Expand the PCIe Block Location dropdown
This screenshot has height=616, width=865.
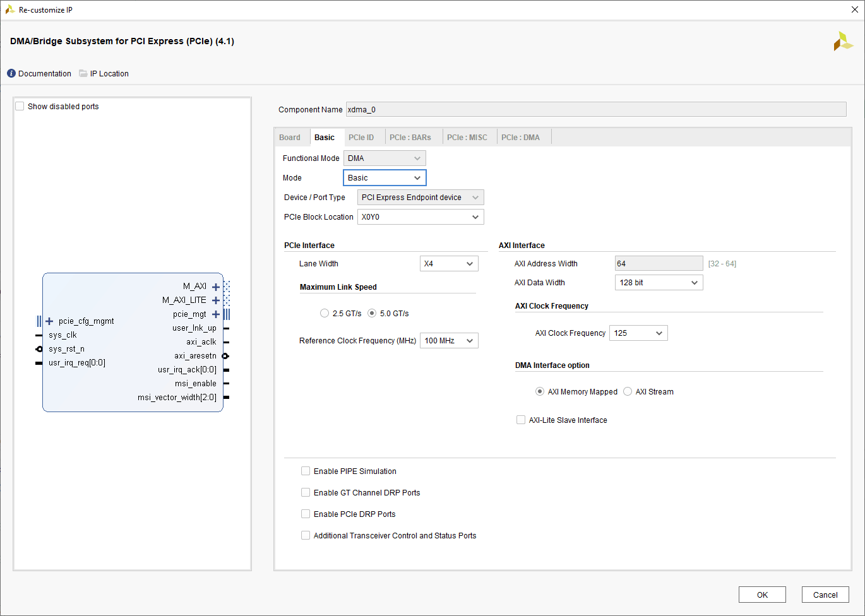[421, 217]
